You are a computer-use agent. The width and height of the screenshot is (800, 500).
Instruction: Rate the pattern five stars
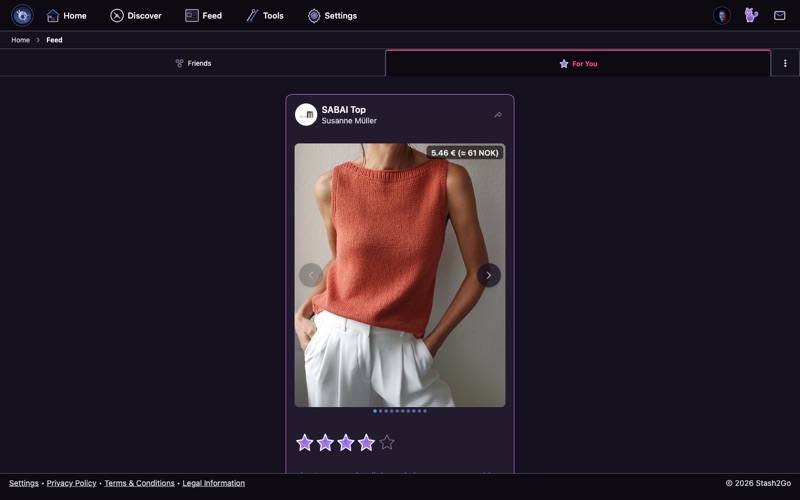coord(387,442)
